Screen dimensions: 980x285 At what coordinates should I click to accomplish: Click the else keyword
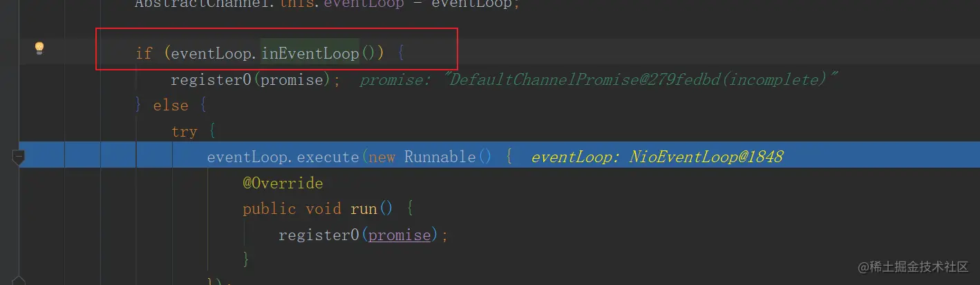[171, 106]
